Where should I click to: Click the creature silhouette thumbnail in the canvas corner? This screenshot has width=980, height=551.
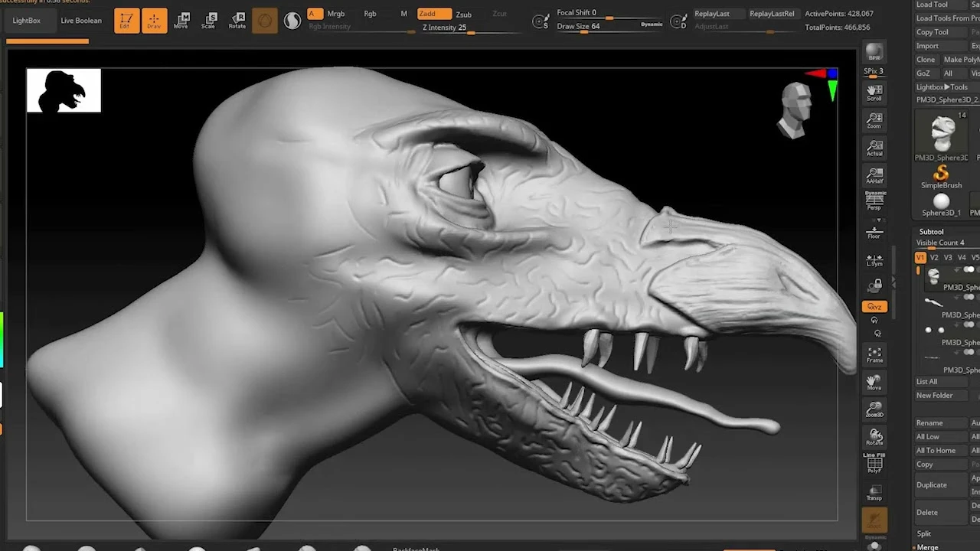click(x=64, y=90)
